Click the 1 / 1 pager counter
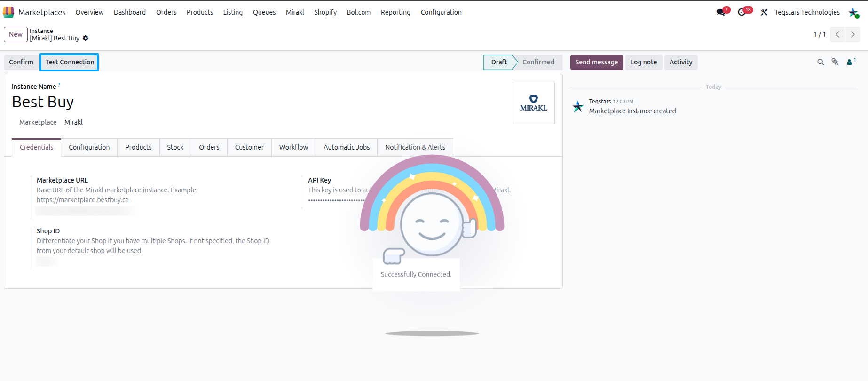Viewport: 868px width, 381px height. 820,34
